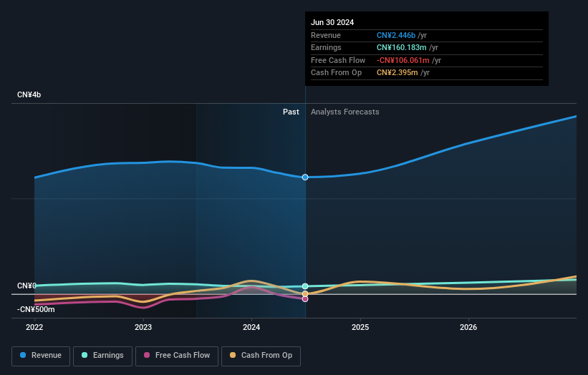Click the -CN¥500m y-axis label
This screenshot has height=375, width=588.
(36, 309)
